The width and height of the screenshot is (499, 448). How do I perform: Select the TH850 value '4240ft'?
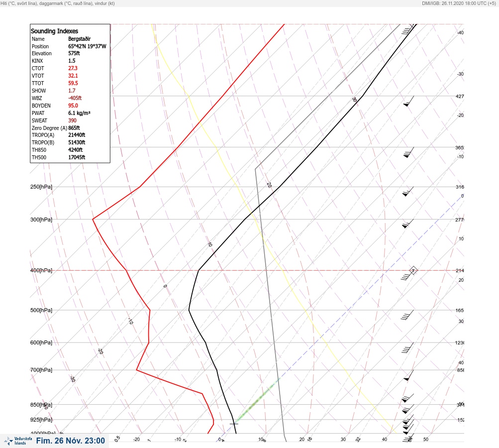tap(75, 150)
